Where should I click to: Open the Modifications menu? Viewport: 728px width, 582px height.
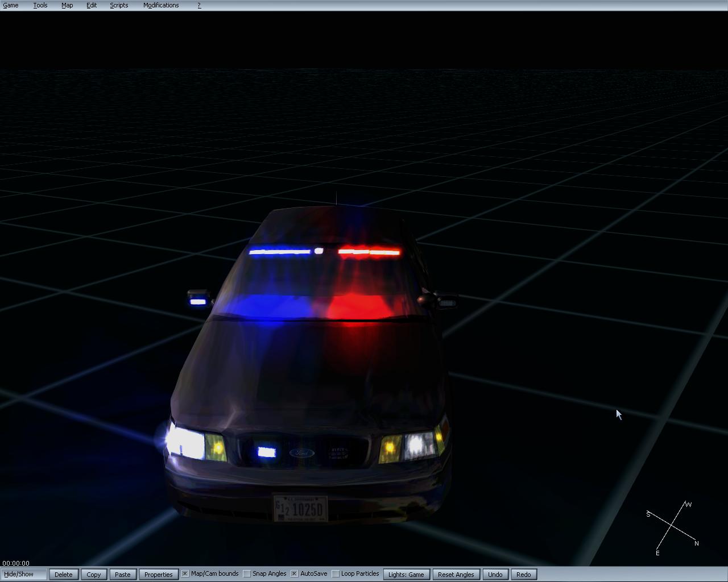pyautogui.click(x=161, y=5)
